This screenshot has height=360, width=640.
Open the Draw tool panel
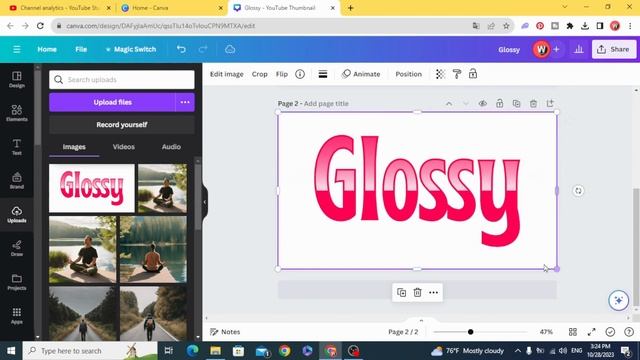click(x=17, y=248)
